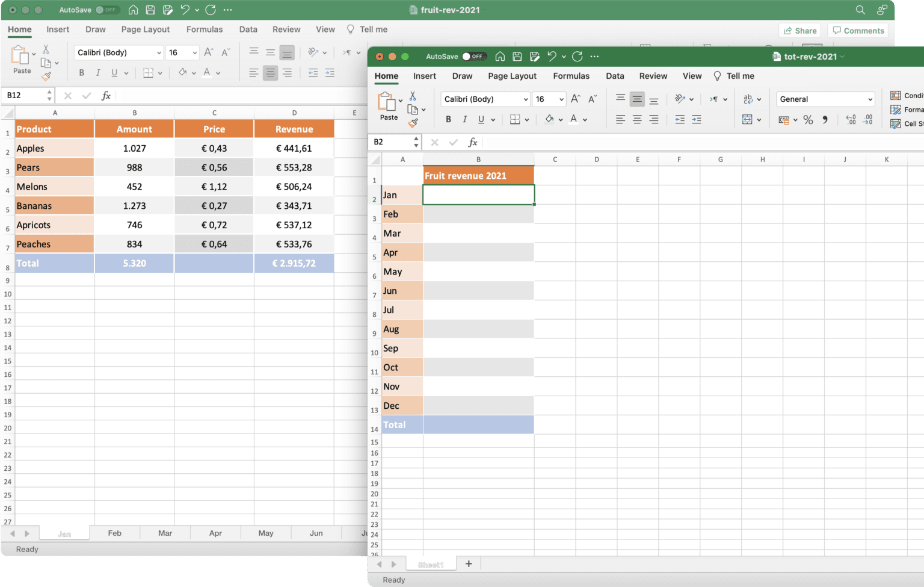
Task: Toggle Italic formatting
Action: (465, 119)
